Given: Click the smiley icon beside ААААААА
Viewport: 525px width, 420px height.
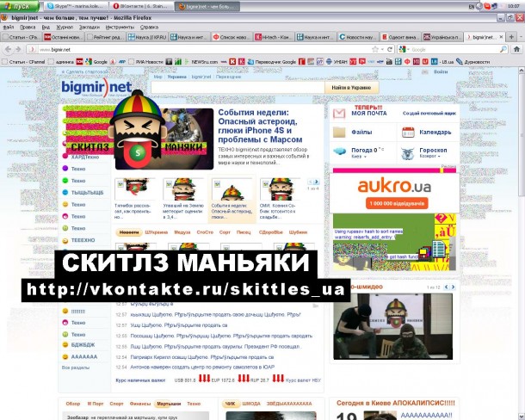Looking at the screenshot, I should pos(65,355).
